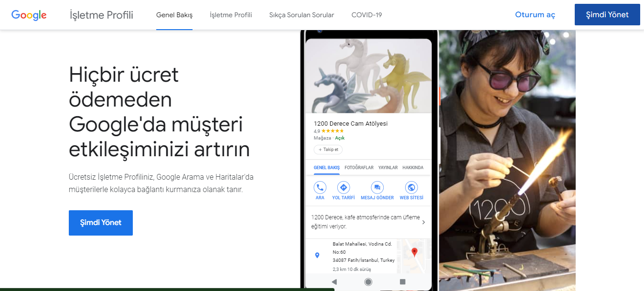The height and width of the screenshot is (291, 644).
Task: Click the WEB SİTESİ globe icon
Action: tap(411, 187)
